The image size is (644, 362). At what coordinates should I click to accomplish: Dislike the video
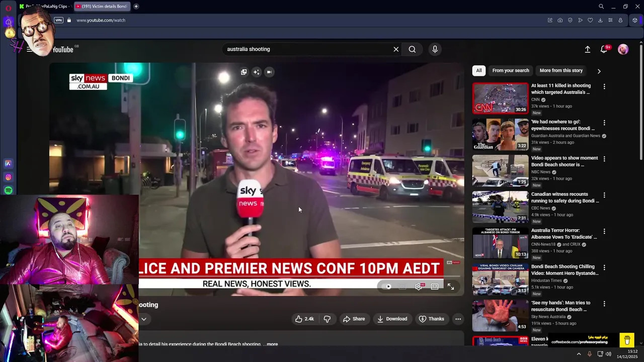[327, 319]
